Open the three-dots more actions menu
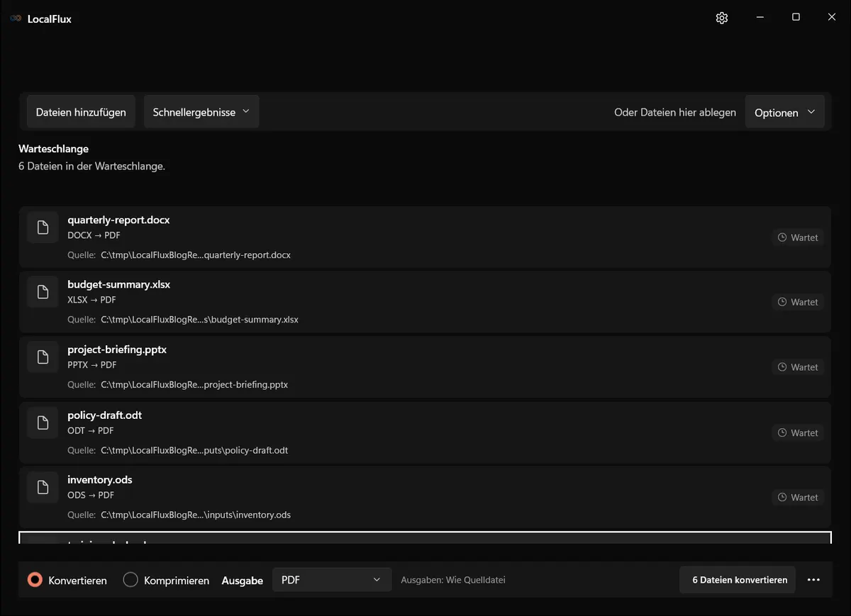Viewport: 851px width, 616px height. point(813,580)
